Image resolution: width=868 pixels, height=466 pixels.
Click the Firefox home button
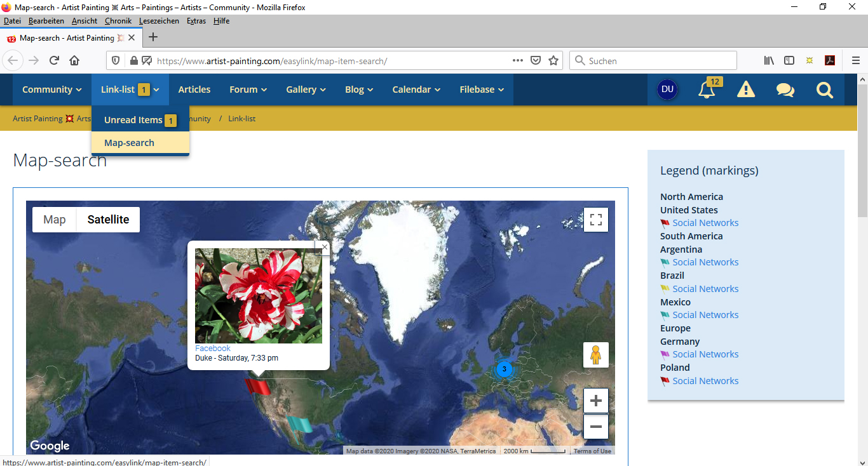pyautogui.click(x=74, y=61)
